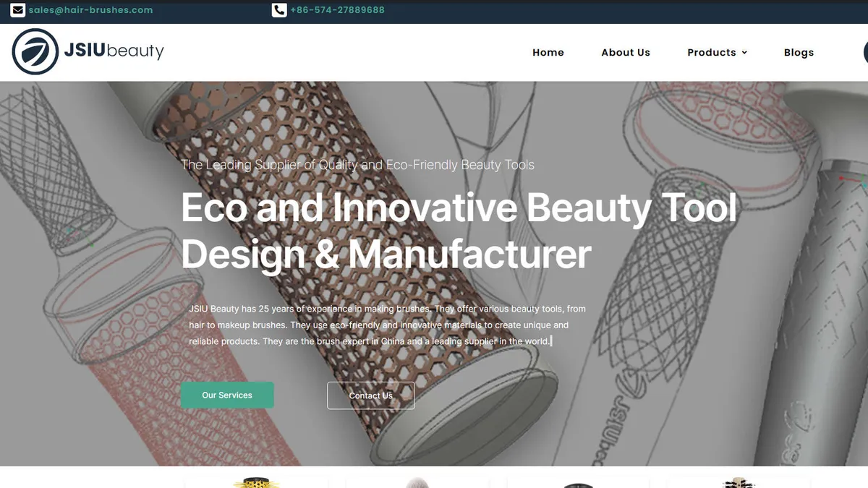Call the +86-574-27889688 phone link
Screen dimensions: 868x488
337,10
